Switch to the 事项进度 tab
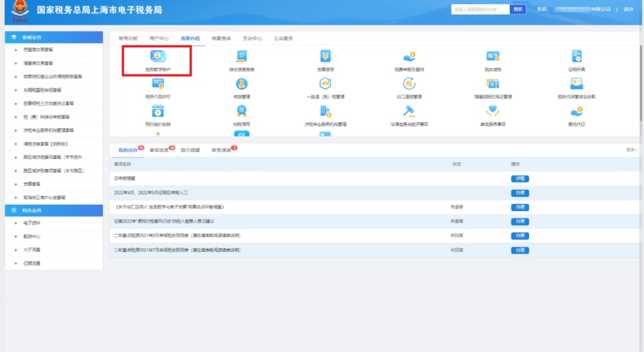The image size is (644, 352). point(159,150)
